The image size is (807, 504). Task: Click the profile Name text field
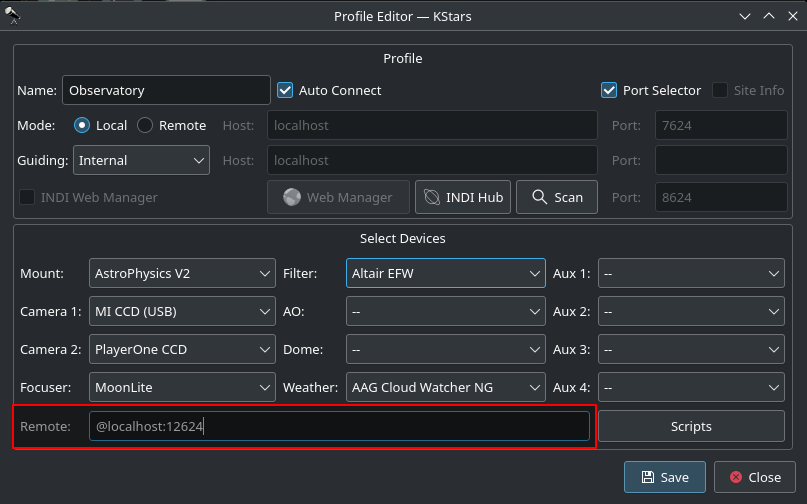(166, 90)
